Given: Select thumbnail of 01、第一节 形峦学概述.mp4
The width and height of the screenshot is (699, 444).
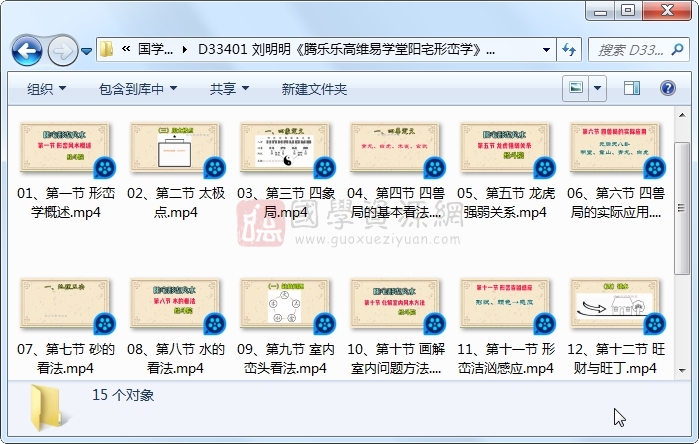Looking at the screenshot, I should (x=66, y=149).
